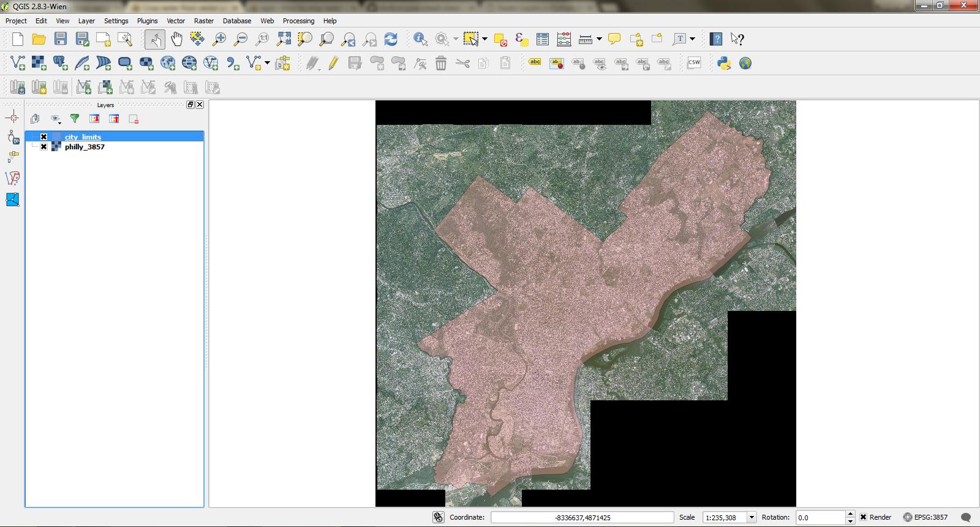Click the Coordinate input field
This screenshot has width=980, height=527.
coord(582,517)
